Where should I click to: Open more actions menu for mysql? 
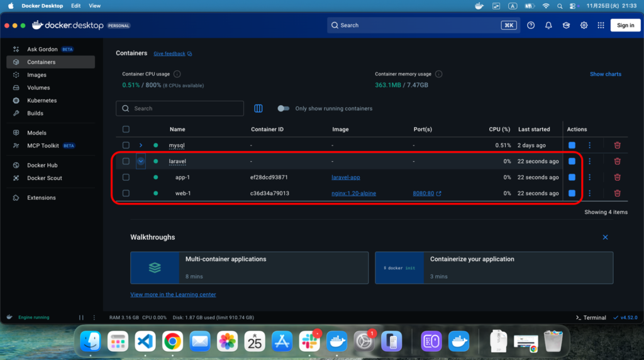(589, 145)
